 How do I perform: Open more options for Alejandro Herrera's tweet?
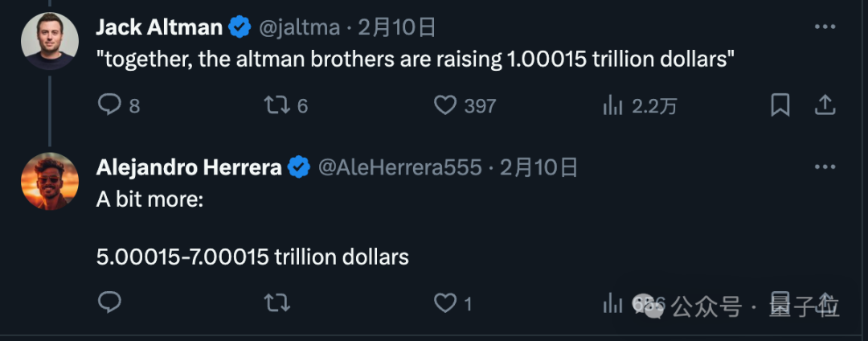825,167
